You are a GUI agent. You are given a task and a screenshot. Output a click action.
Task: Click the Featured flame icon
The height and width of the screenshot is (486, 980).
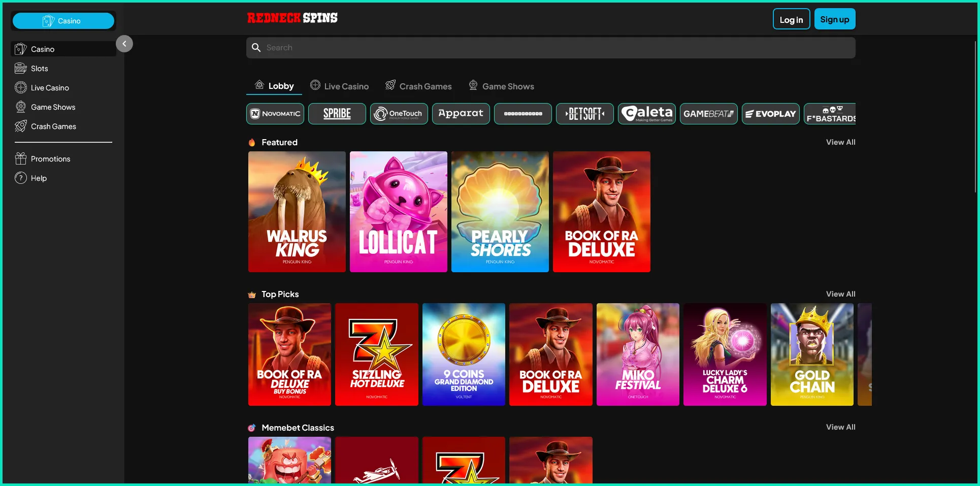pos(252,143)
